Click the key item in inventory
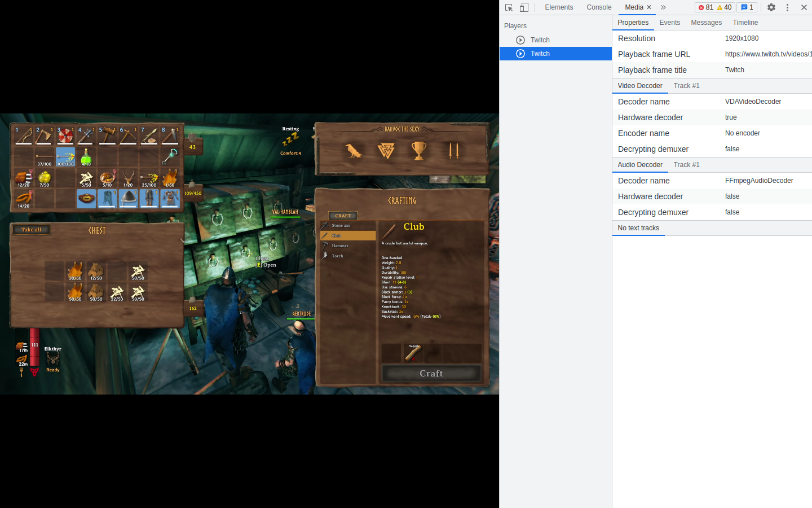Screen dimensions: 812x508 click(x=170, y=157)
